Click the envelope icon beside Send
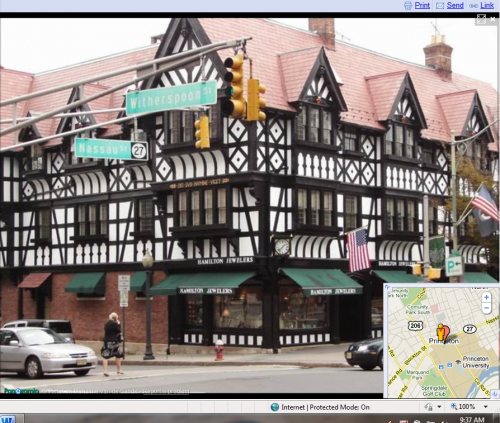500x423 pixels. click(440, 6)
